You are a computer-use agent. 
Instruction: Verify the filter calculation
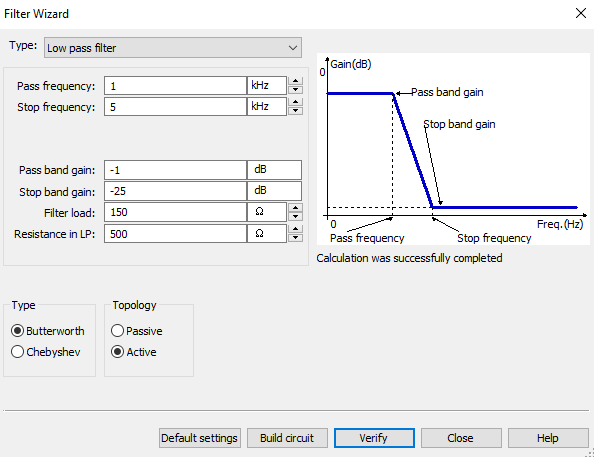374,438
